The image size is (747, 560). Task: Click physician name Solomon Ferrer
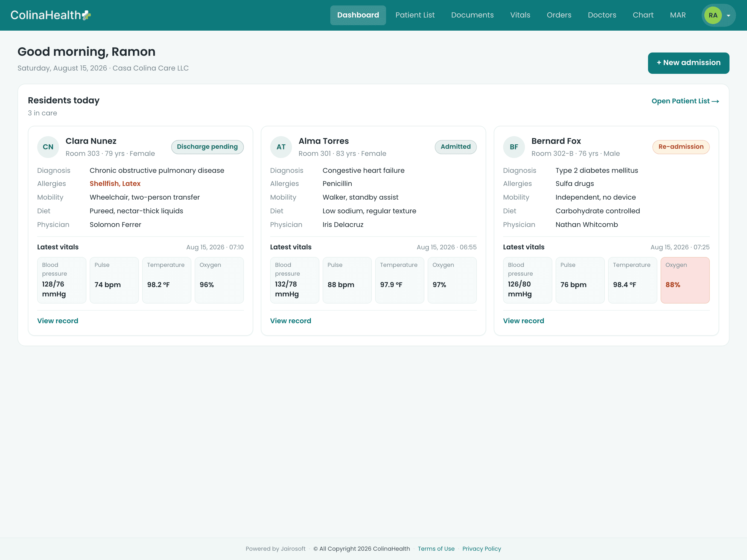[115, 224]
